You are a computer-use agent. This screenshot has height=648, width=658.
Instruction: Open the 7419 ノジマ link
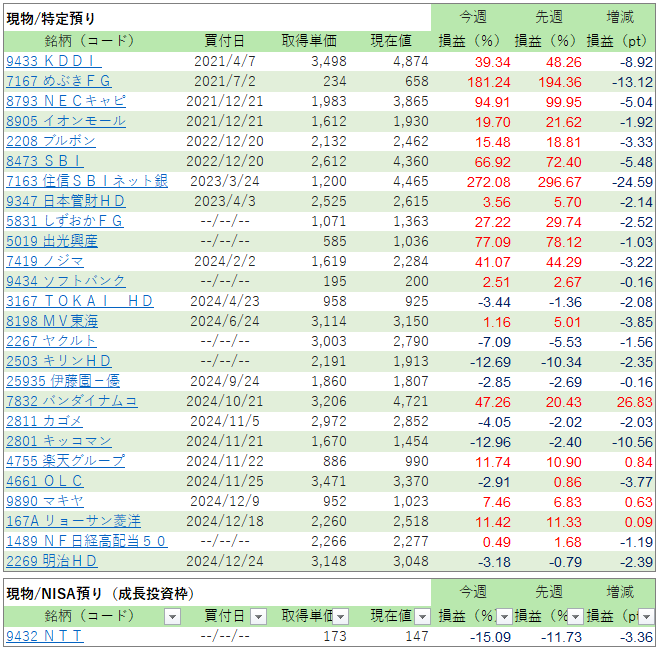[x=45, y=261]
